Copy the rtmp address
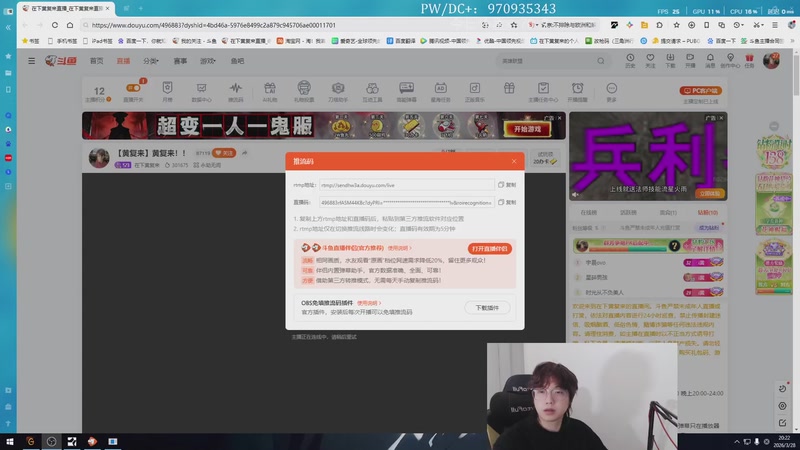This screenshot has width=800, height=450. click(507, 185)
